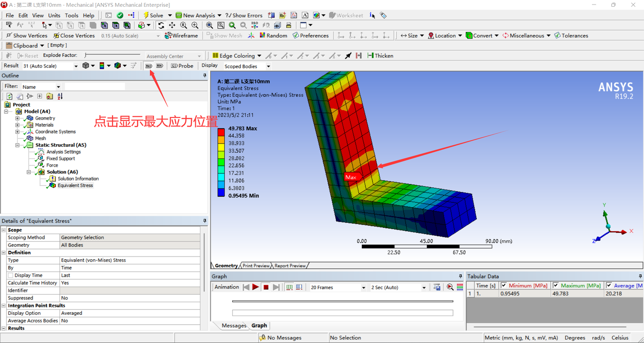Open the Solve tool
The height and width of the screenshot is (343, 644).
155,15
